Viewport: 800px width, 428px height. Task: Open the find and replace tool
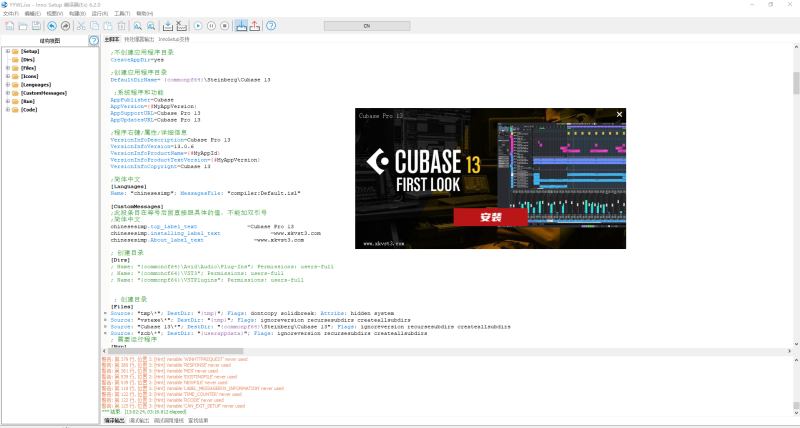coord(151,26)
